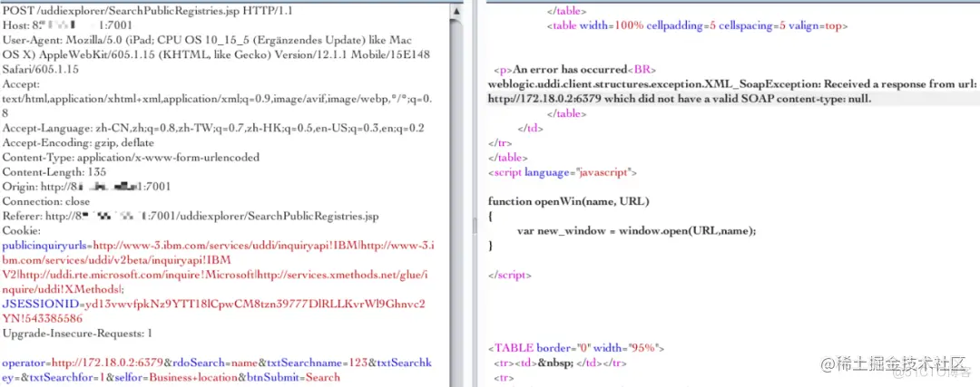Click the '<table width=100% cellpadding=5' response line
Image resolution: width=980 pixels, height=387 pixels.
click(697, 25)
